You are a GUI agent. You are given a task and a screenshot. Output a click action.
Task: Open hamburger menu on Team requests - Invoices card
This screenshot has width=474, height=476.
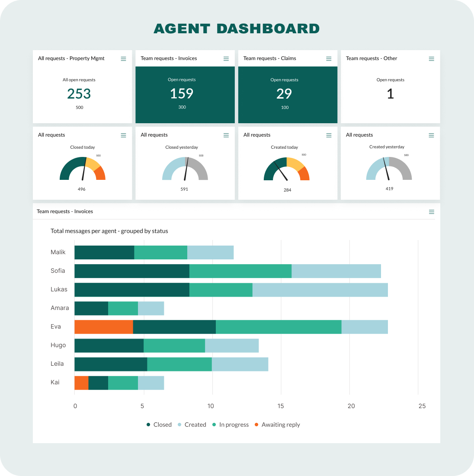tap(226, 59)
